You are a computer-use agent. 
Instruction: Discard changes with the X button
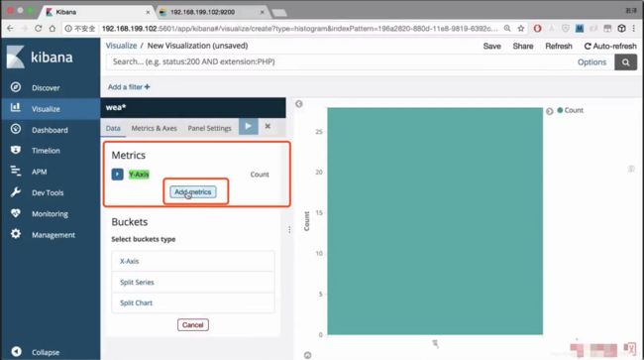268,126
